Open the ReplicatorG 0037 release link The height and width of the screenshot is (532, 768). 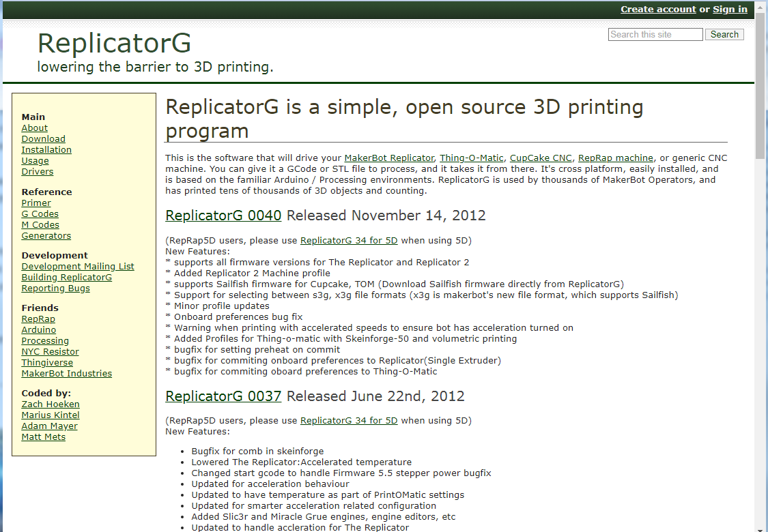223,396
